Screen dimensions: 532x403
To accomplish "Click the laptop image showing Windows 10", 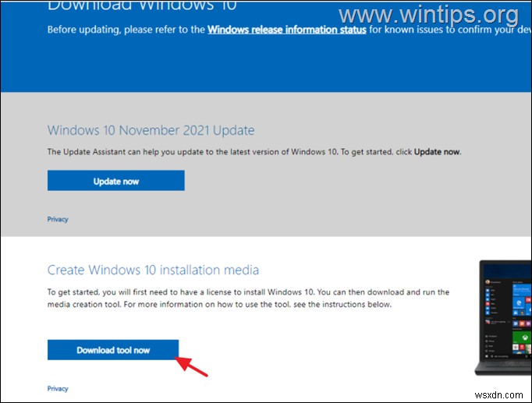I will 503,317.
